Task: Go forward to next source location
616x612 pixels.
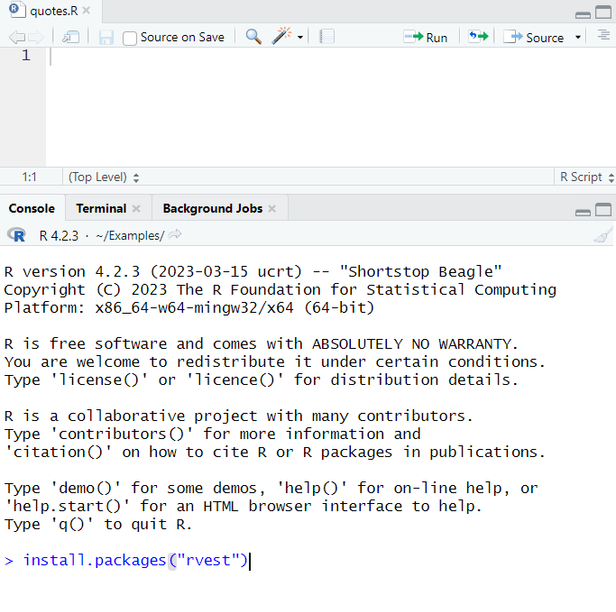Action: click(36, 37)
